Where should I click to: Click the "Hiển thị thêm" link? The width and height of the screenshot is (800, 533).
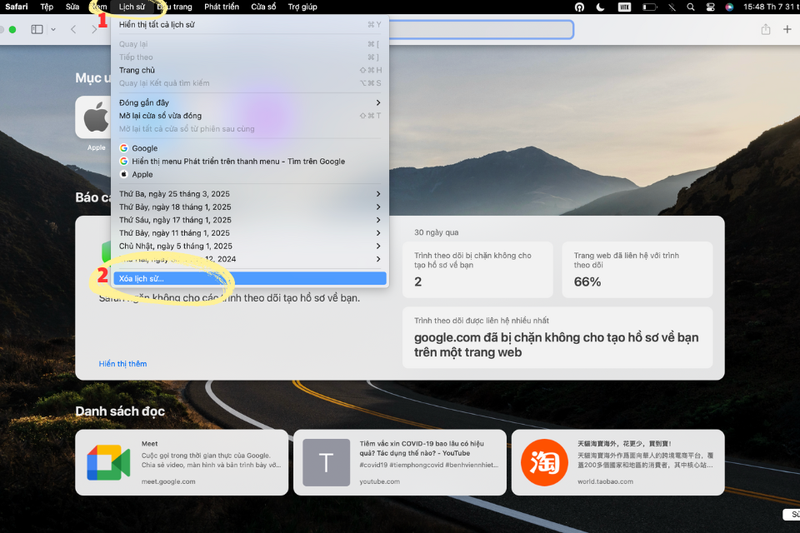coord(122,364)
